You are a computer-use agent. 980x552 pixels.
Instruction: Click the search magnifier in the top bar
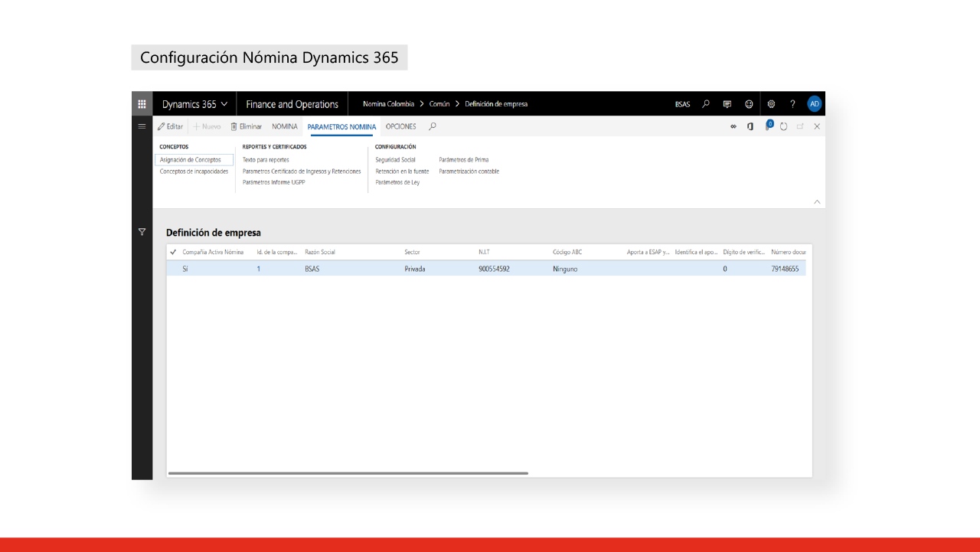pyautogui.click(x=706, y=104)
